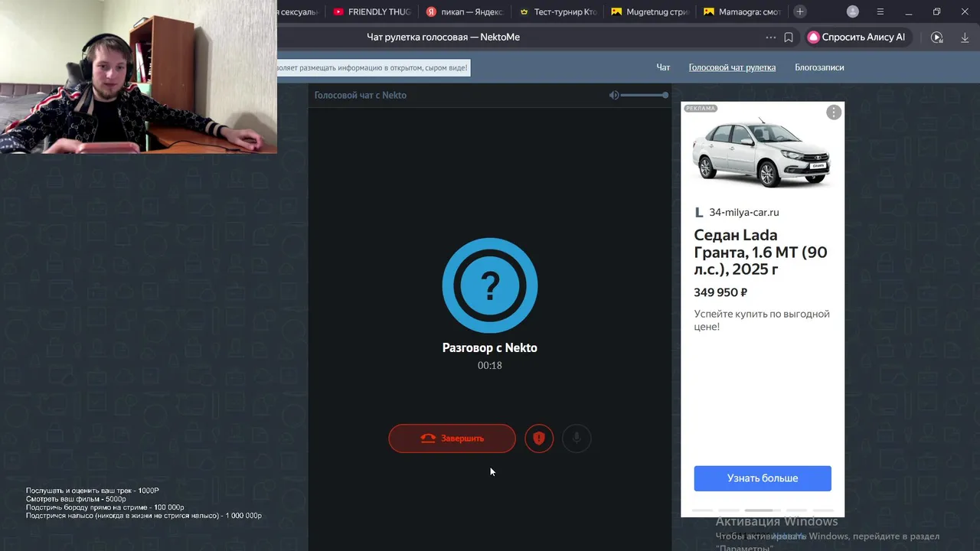End the call with the Завершить button
The width and height of the screenshot is (980, 551).
452,439
